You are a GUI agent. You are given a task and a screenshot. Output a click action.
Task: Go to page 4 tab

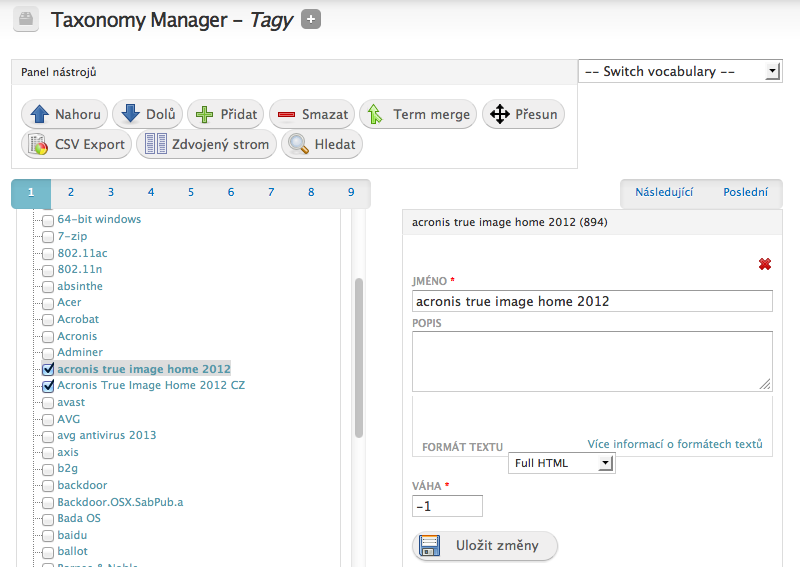click(151, 192)
